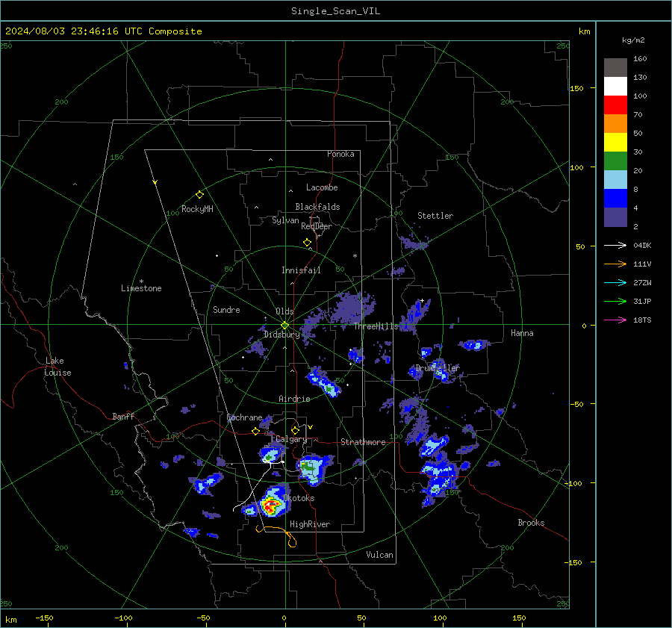This screenshot has height=628, width=672.
Task: Click the Vulcan town label
Action: click(x=379, y=555)
